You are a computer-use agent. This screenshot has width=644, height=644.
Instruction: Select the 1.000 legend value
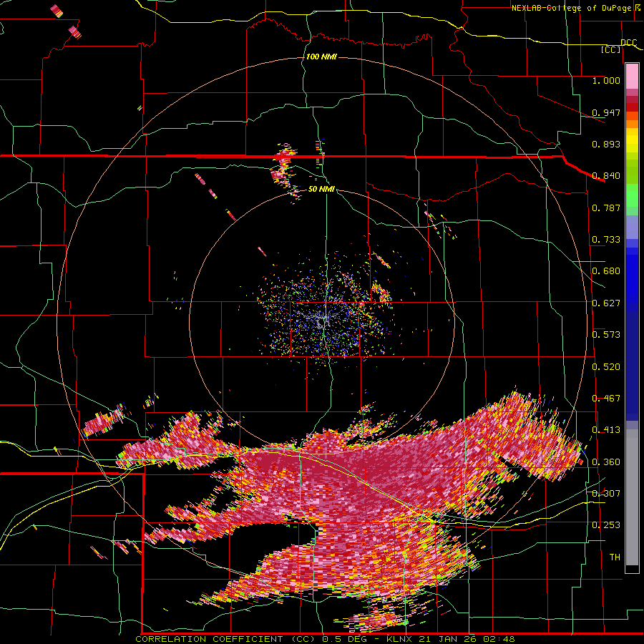click(606, 80)
